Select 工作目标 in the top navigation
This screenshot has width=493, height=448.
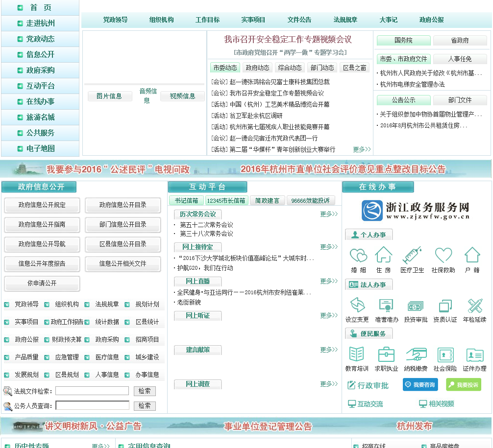[207, 20]
